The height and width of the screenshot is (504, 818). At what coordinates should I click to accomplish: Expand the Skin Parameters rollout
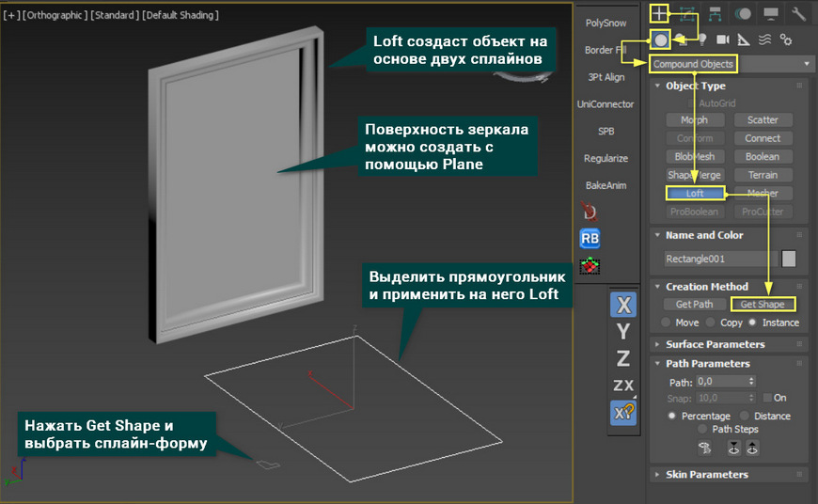click(x=657, y=475)
